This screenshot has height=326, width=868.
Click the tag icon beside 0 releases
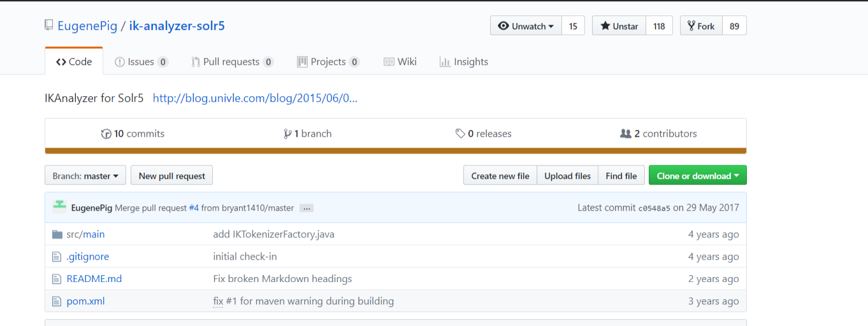[460, 134]
